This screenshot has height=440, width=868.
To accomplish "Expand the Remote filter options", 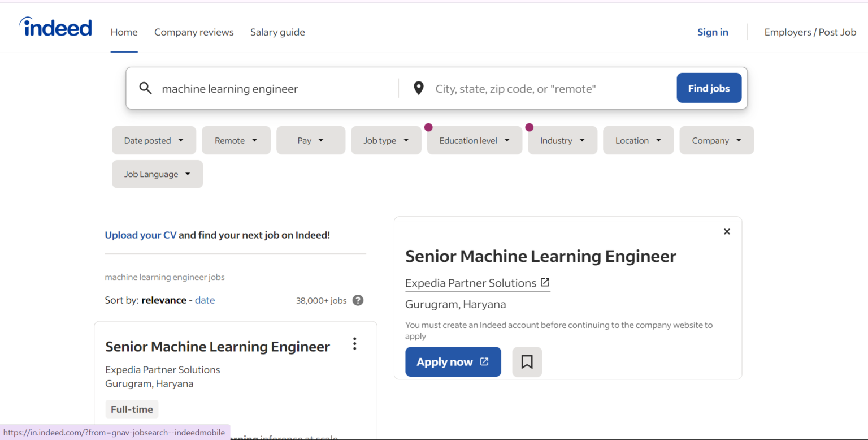I will [x=236, y=140].
